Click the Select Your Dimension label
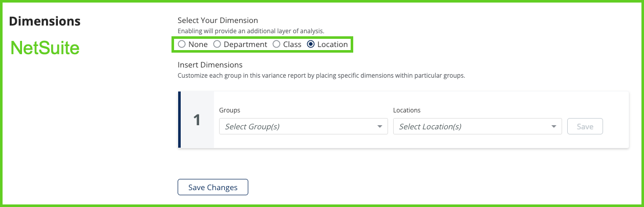The width and height of the screenshot is (644, 207). [218, 20]
